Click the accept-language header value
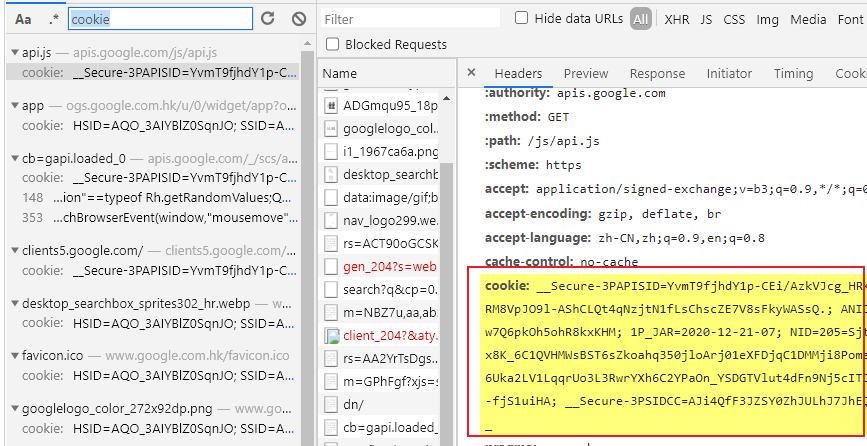 pos(681,238)
